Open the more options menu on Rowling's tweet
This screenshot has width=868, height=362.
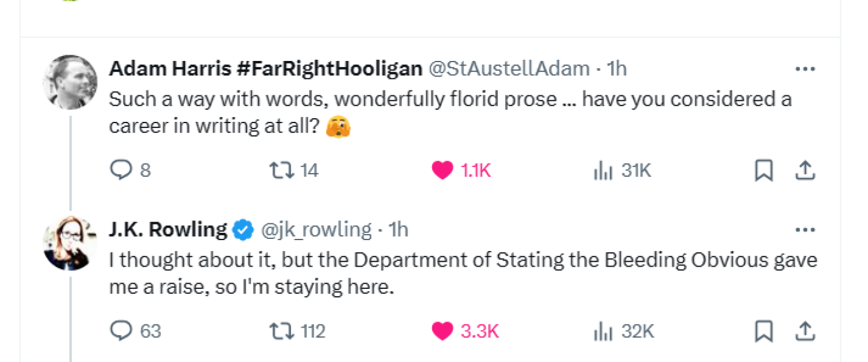(x=805, y=229)
